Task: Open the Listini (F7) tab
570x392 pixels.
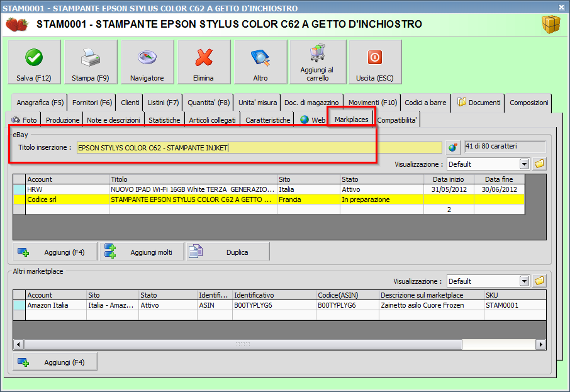Action: coord(163,103)
